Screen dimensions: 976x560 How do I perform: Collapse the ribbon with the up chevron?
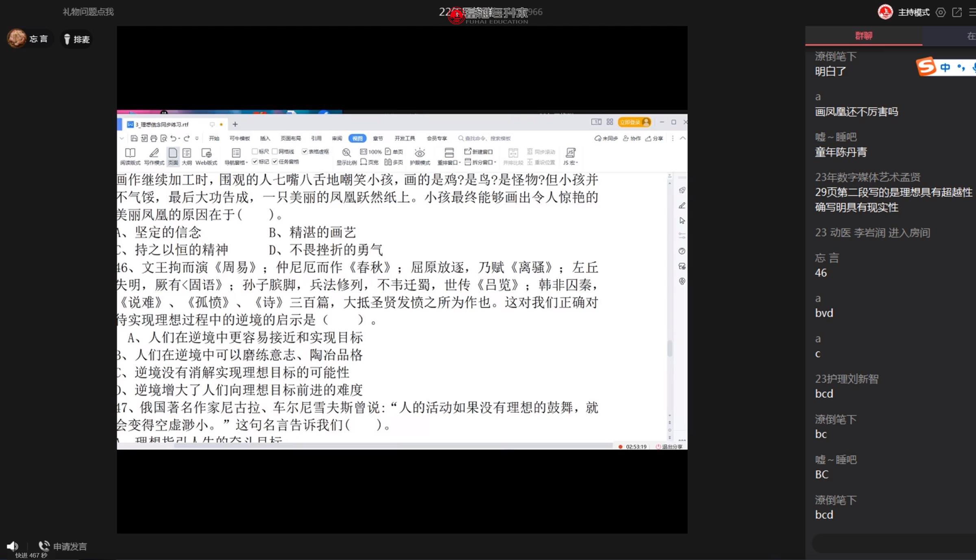click(x=683, y=138)
